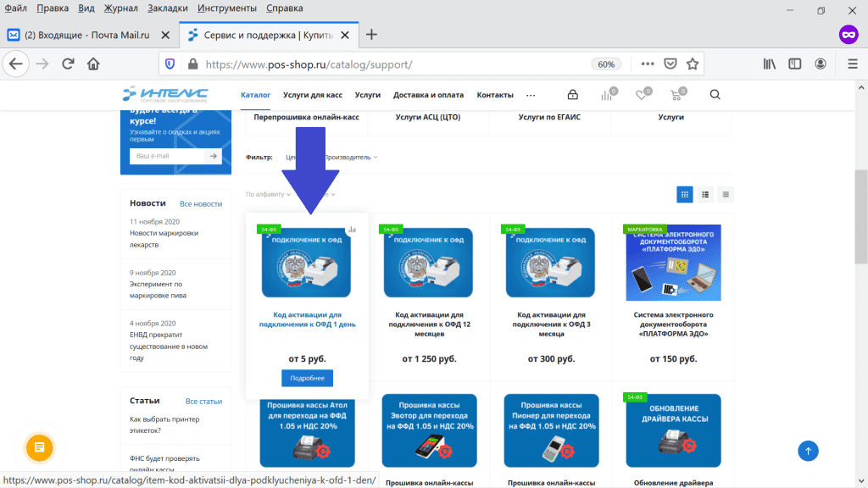868x488 pixels.
Task: Click the compare products bar-chart icon
Action: [x=607, y=95]
